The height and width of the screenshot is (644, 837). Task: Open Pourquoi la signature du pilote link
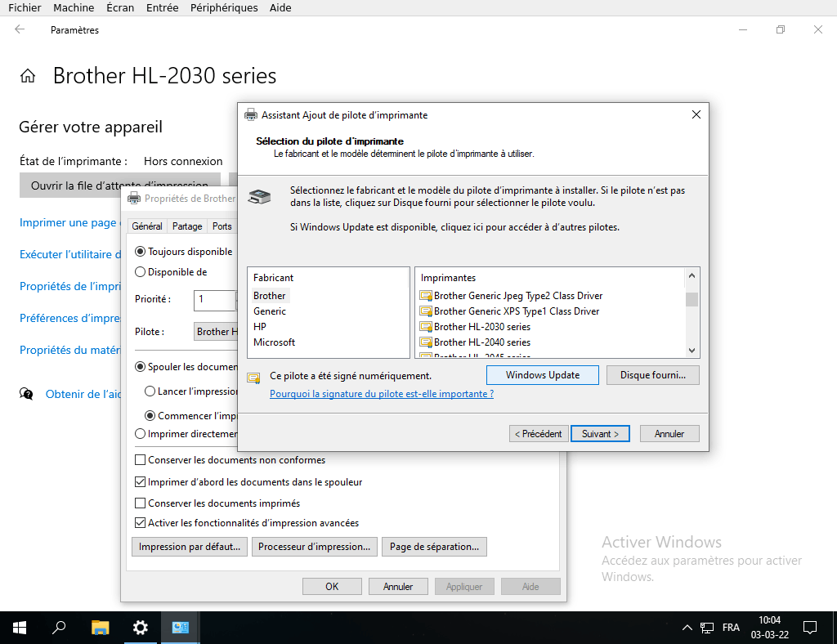click(x=382, y=394)
